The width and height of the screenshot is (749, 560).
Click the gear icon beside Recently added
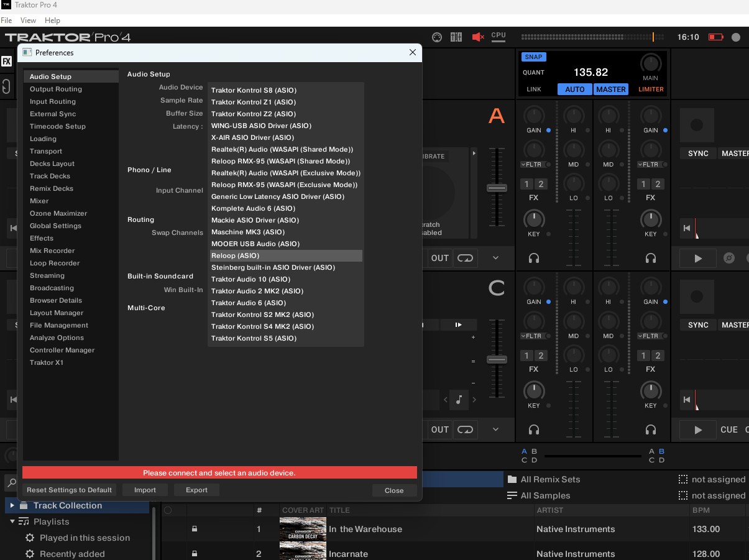coord(29,554)
